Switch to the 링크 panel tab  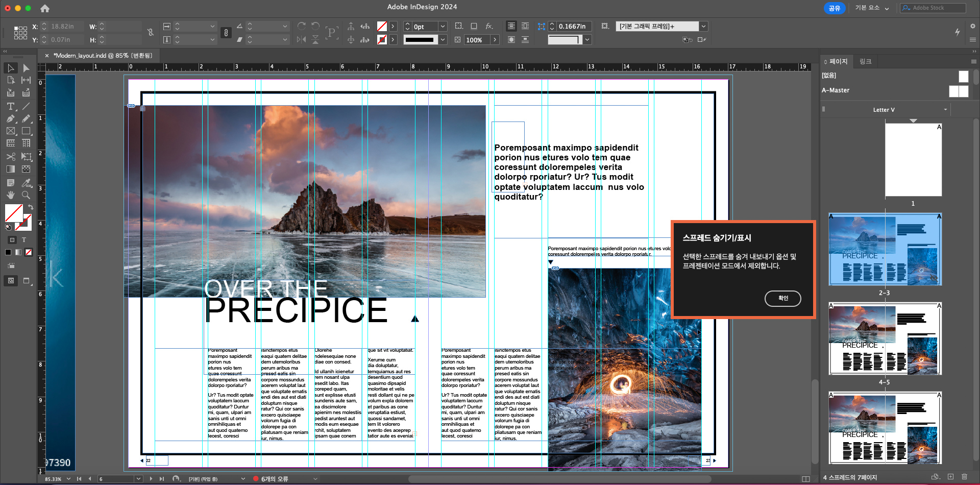(866, 61)
